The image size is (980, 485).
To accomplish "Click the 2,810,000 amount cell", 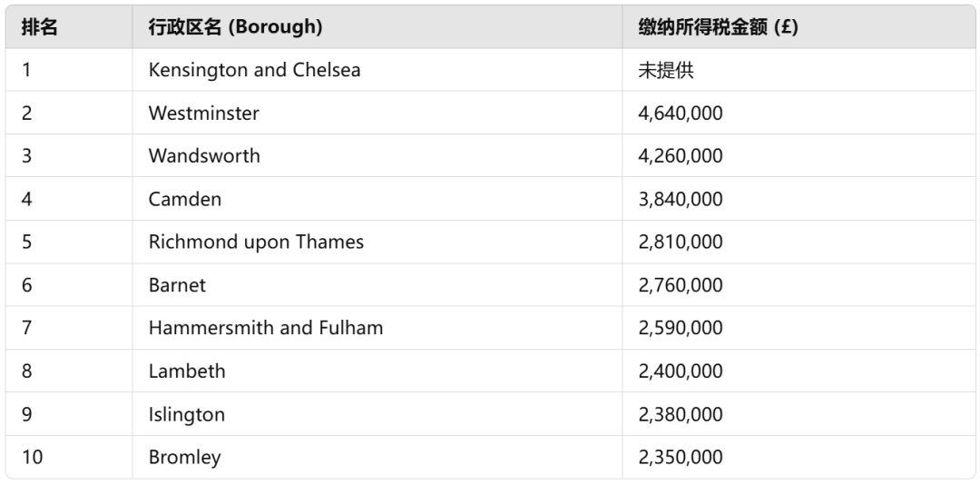I will pyautogui.click(x=799, y=242).
